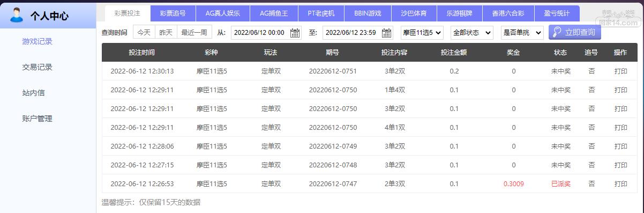Click 打印 for the 1单4双 bet
The width and height of the screenshot is (644, 213).
[620, 90]
